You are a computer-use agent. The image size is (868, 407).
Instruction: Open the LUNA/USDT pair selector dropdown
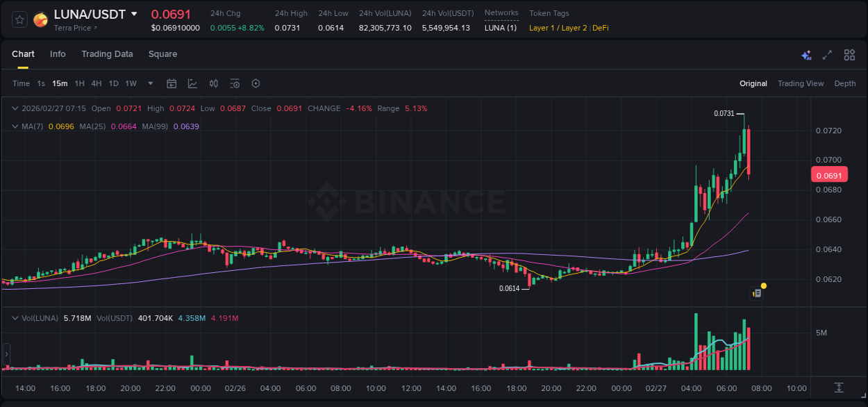point(133,14)
